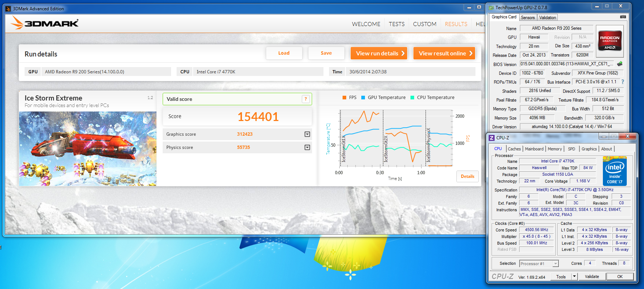Screen dimensions: 644x289
Task: Open the CPU-Z Caches tab
Action: tap(514, 149)
